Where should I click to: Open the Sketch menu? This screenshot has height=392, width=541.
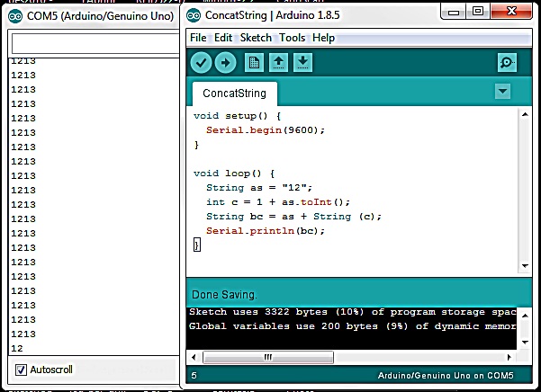pos(256,38)
